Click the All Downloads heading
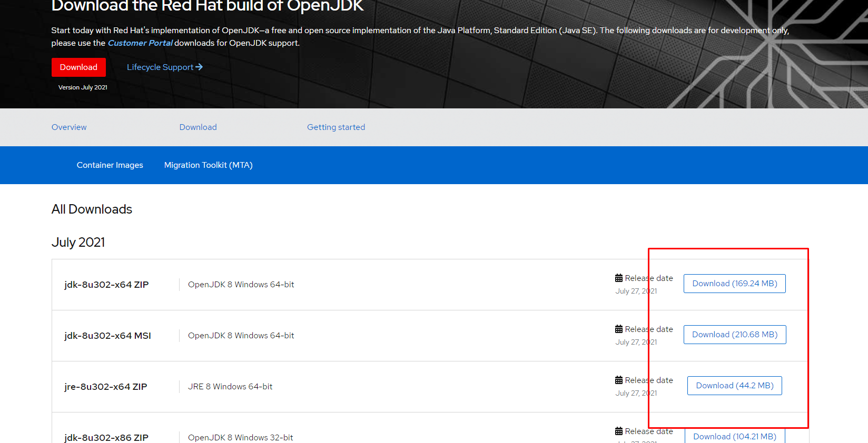The height and width of the screenshot is (443, 868). (92, 209)
